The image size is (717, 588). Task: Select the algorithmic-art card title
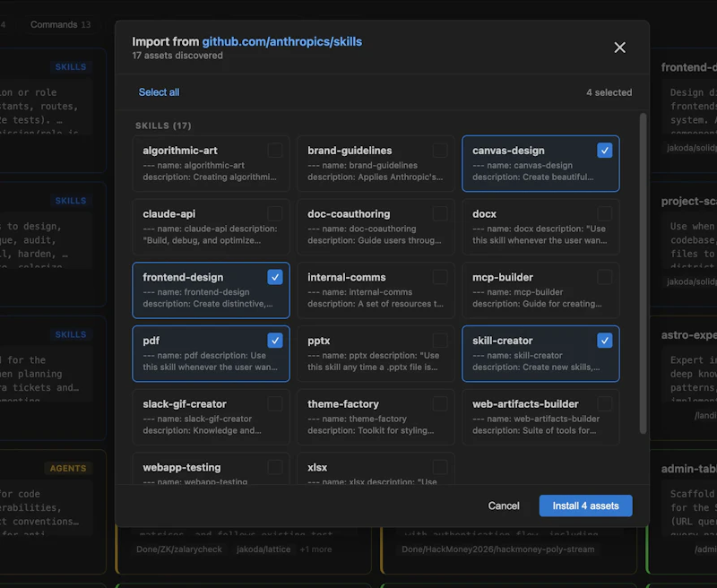click(x=180, y=151)
